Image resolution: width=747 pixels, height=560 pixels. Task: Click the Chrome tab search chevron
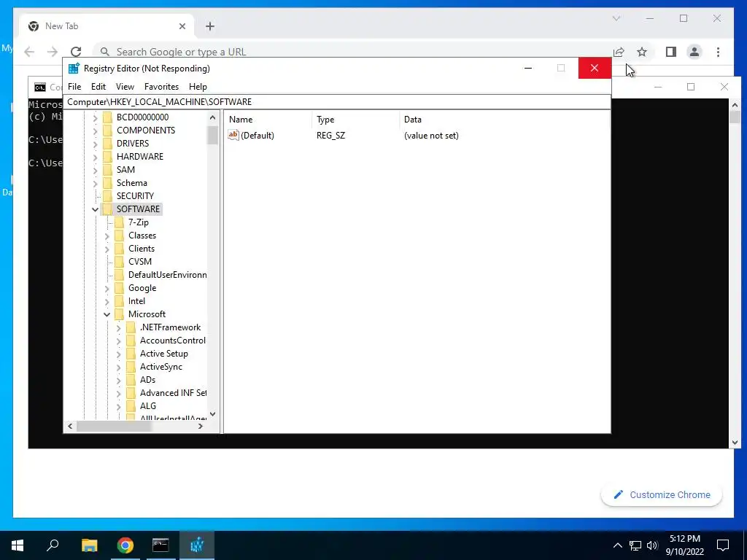pyautogui.click(x=616, y=18)
